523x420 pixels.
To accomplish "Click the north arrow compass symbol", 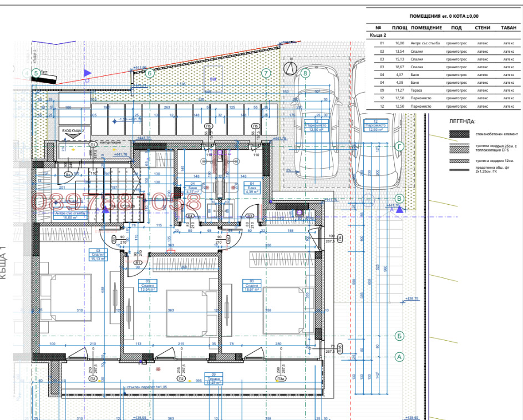I will point(290,68).
